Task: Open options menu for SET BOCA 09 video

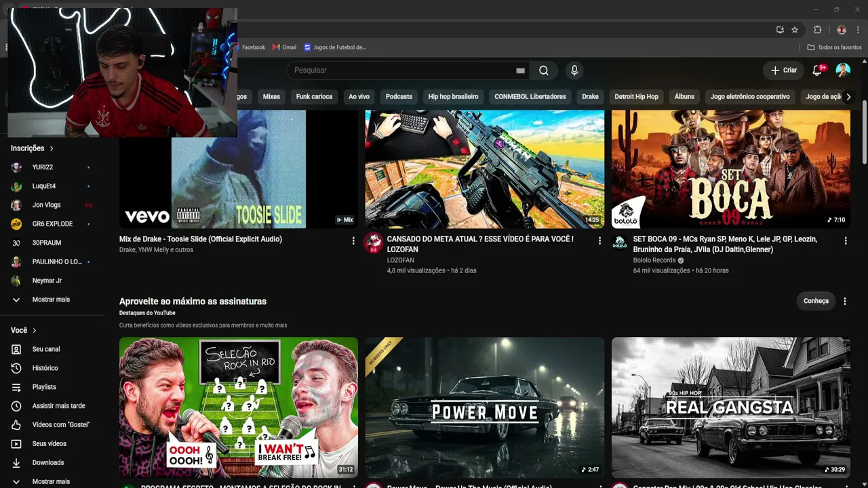Action: (846, 241)
